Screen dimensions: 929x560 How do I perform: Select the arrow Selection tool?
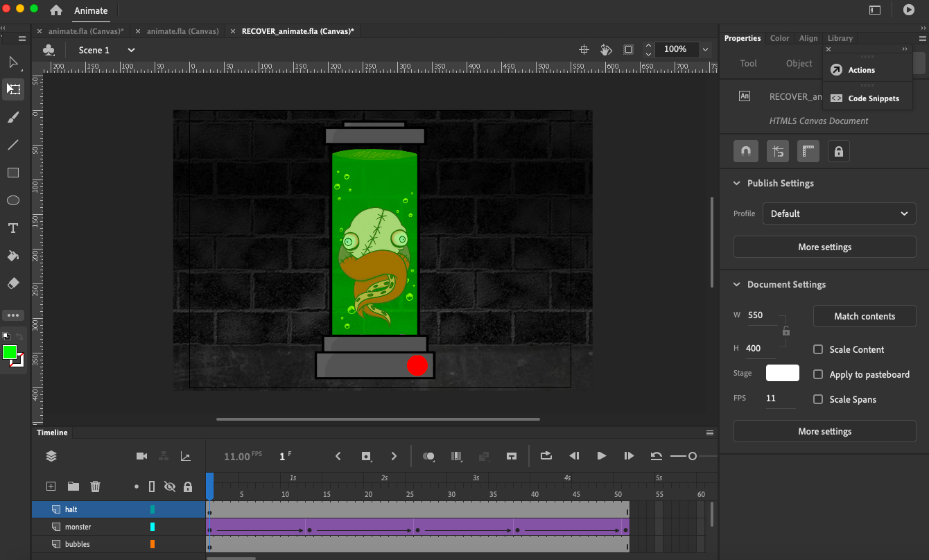click(12, 62)
